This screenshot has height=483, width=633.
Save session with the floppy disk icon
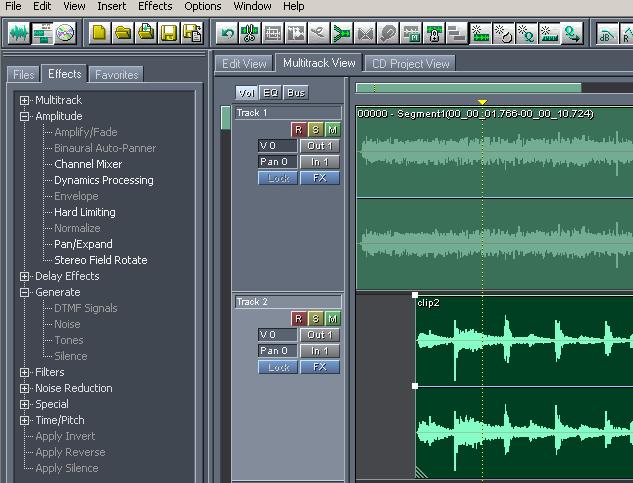(169, 33)
